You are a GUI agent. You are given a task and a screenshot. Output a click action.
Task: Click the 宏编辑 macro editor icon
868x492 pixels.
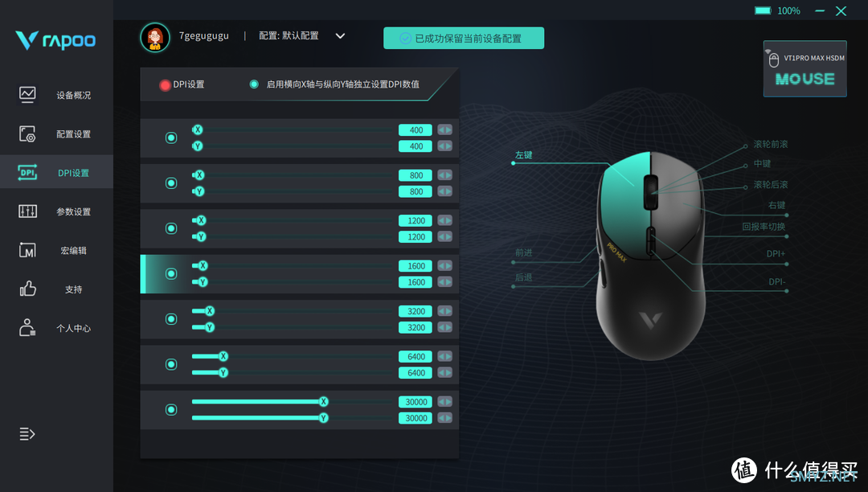click(x=27, y=250)
